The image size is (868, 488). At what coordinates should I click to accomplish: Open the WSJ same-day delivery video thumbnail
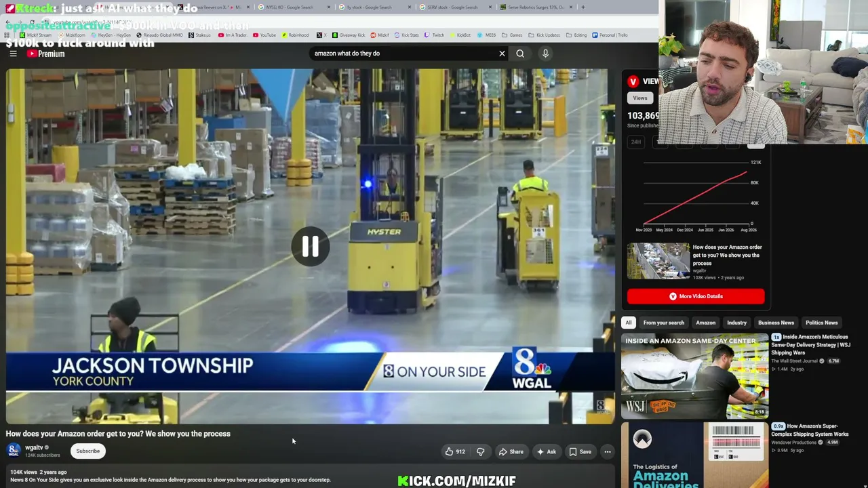[x=694, y=376]
